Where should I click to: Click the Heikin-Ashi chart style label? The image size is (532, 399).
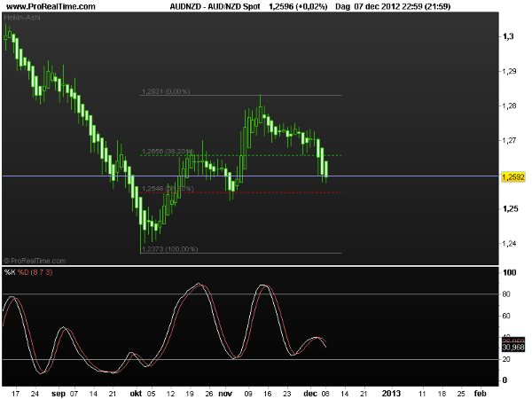coord(22,17)
